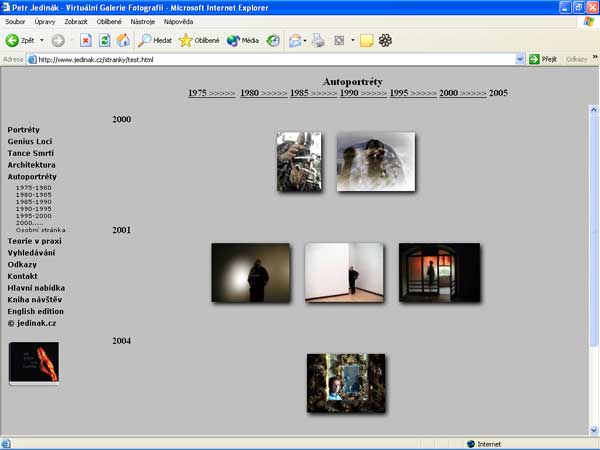
Task: Open the 2004 self-portrait thumbnail
Action: 346,383
